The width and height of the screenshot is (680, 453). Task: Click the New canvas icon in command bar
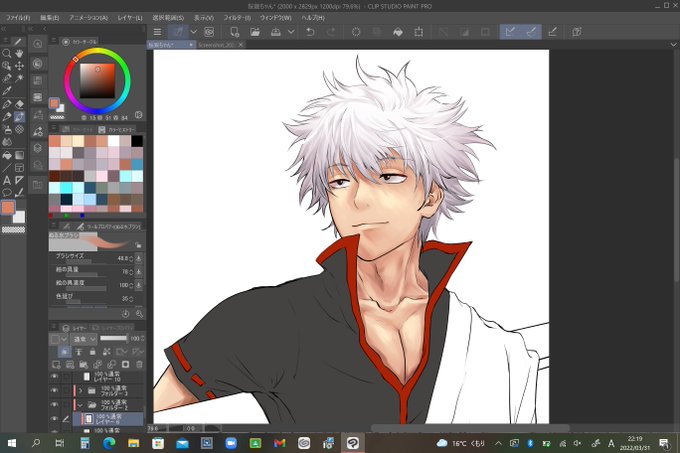tap(234, 32)
